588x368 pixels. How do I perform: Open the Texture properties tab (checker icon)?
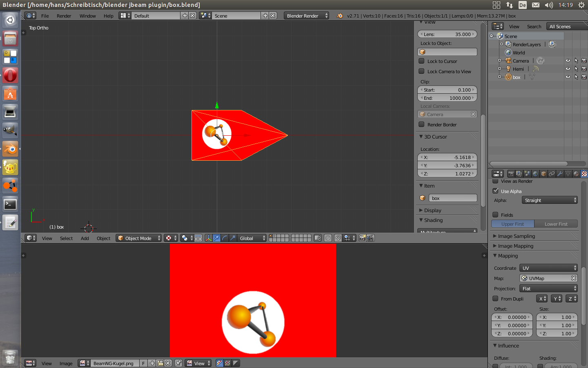click(584, 174)
